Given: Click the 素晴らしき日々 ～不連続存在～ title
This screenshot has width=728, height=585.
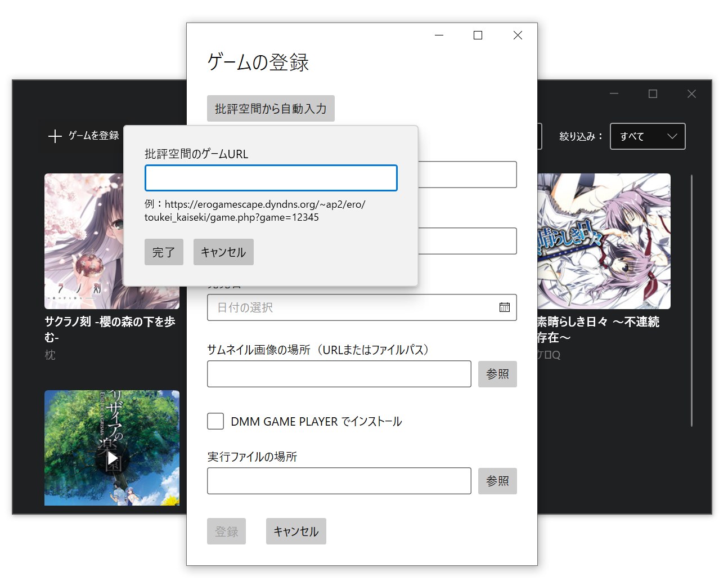Looking at the screenshot, I should coord(599,329).
